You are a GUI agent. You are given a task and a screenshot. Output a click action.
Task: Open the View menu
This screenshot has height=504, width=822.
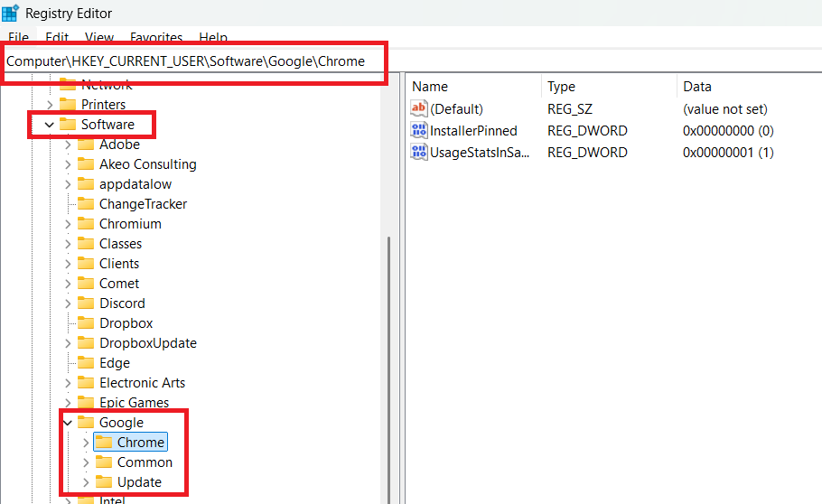click(99, 37)
